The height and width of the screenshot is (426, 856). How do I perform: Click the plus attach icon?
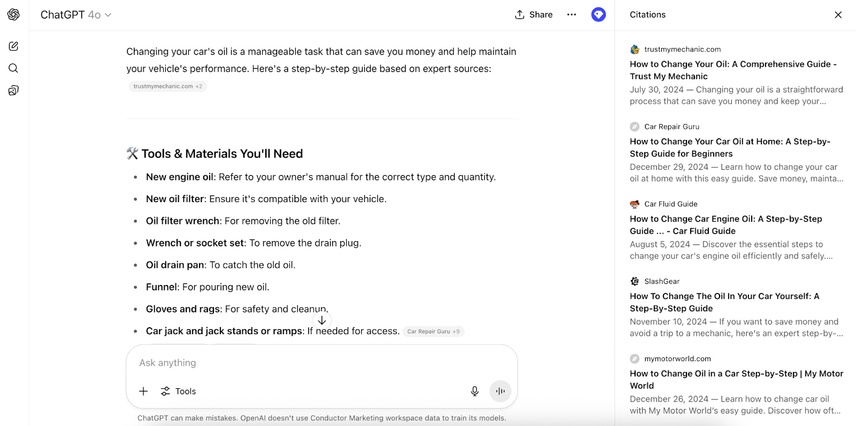[x=143, y=391]
